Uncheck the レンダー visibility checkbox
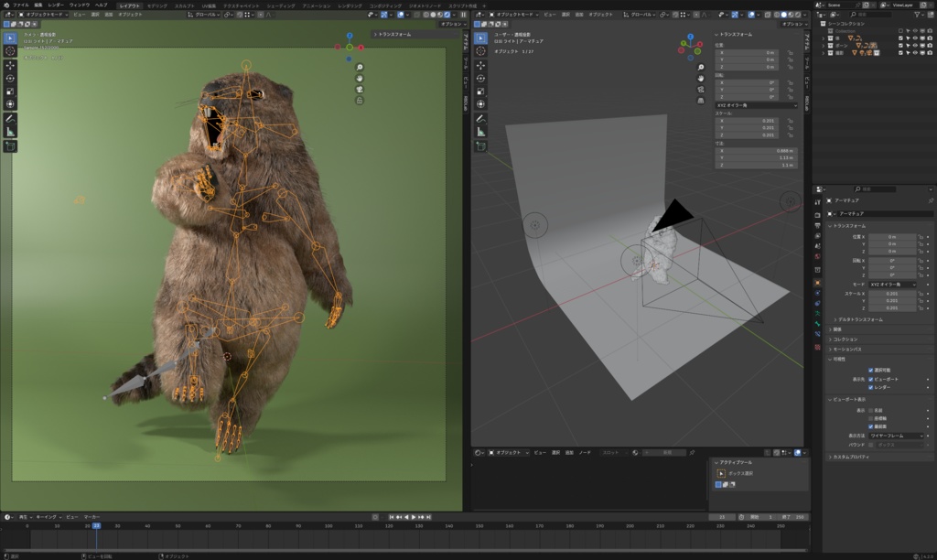 click(870, 388)
